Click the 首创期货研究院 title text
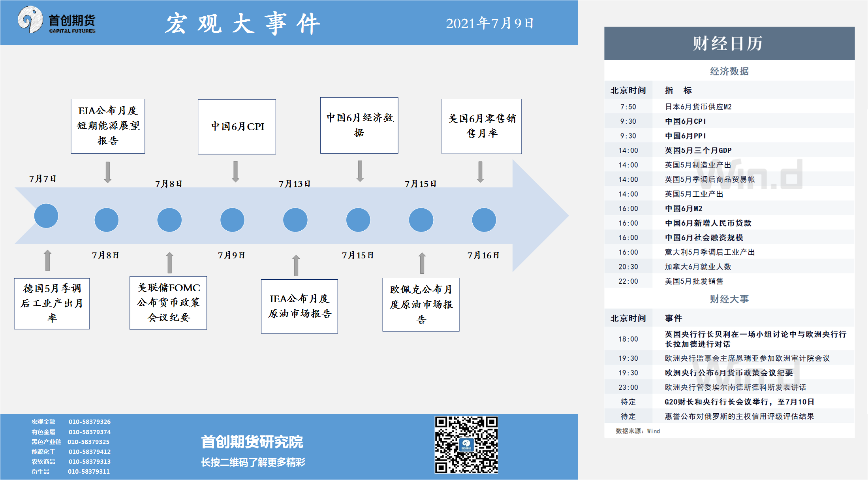The height and width of the screenshot is (480, 868). pos(252,442)
